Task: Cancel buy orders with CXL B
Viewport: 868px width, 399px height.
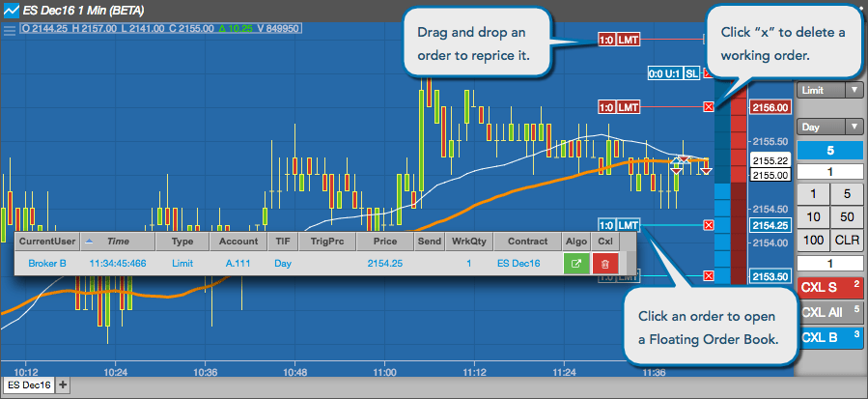Action: pos(829,337)
